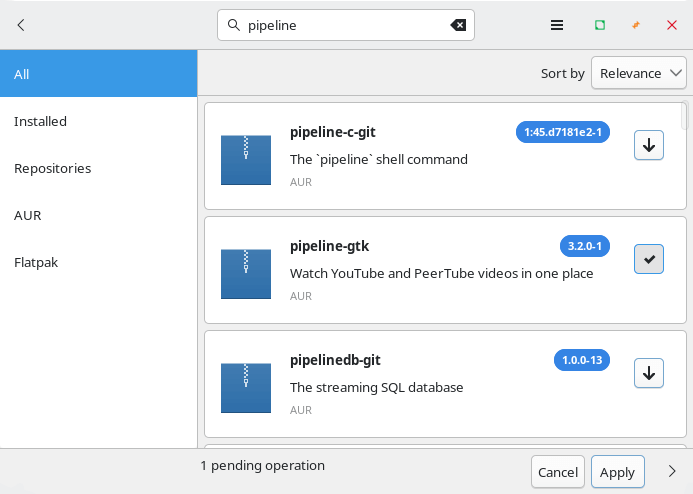The width and height of the screenshot is (693, 494).
Task: Click 'Watch YouTube and PeerTube videos' description
Action: point(442,274)
